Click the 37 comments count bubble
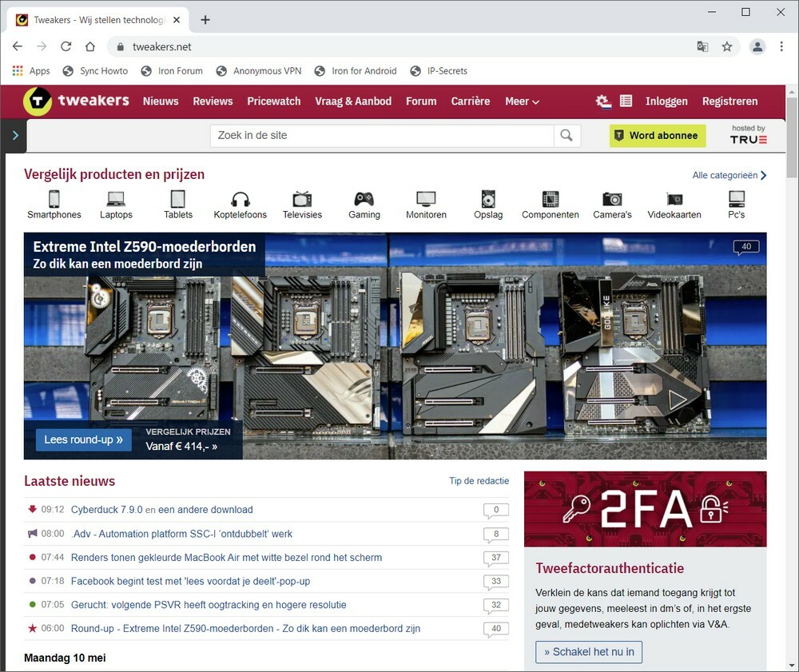Screen dimensions: 799x672 [496, 559]
